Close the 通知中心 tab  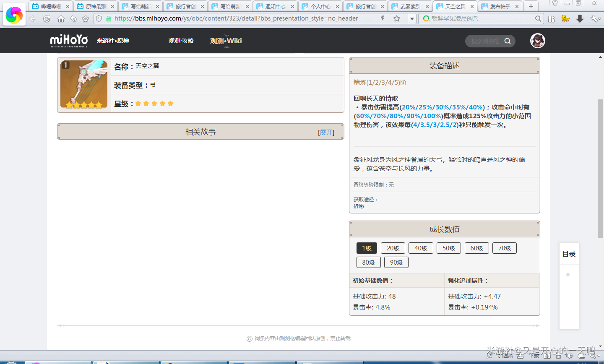click(292, 7)
